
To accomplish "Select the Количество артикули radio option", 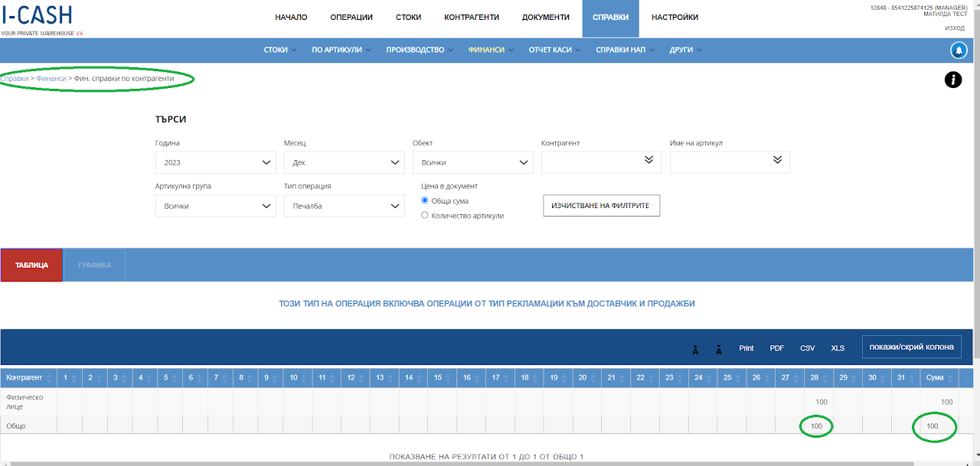I will point(425,216).
